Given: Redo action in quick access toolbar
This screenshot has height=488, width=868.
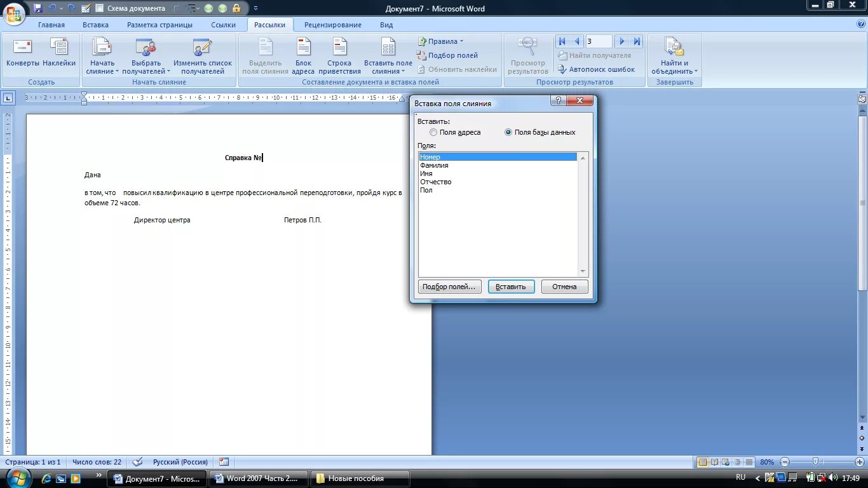Looking at the screenshot, I should coord(72,8).
